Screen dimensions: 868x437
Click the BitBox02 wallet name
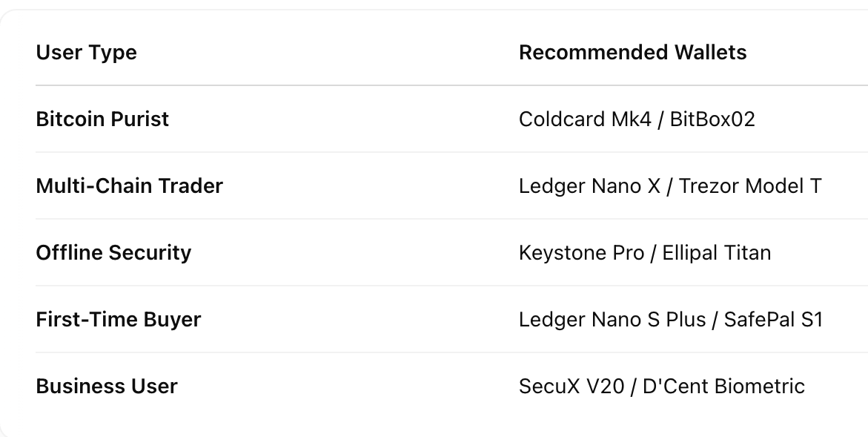tap(712, 119)
